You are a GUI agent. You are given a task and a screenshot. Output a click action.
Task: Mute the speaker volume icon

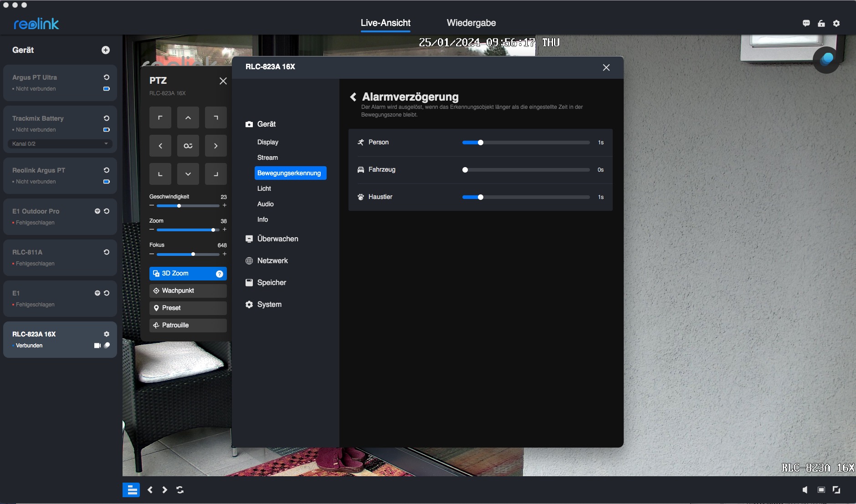click(805, 490)
